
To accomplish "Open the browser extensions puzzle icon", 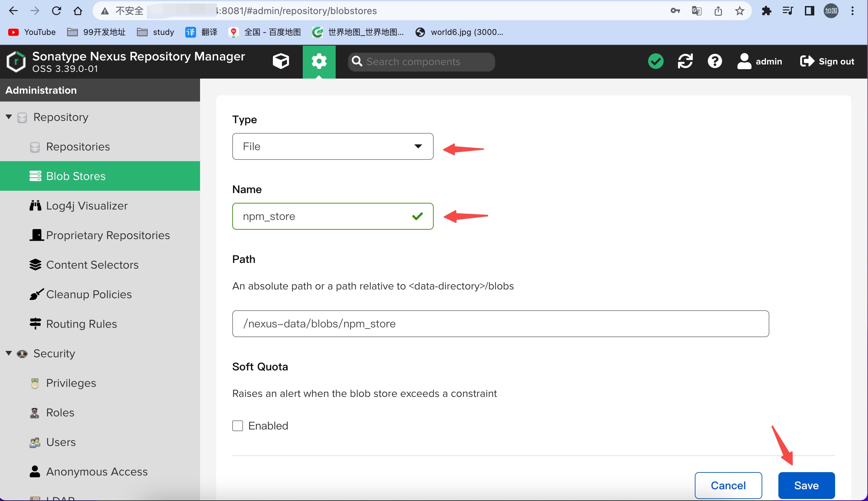I will tap(766, 11).
